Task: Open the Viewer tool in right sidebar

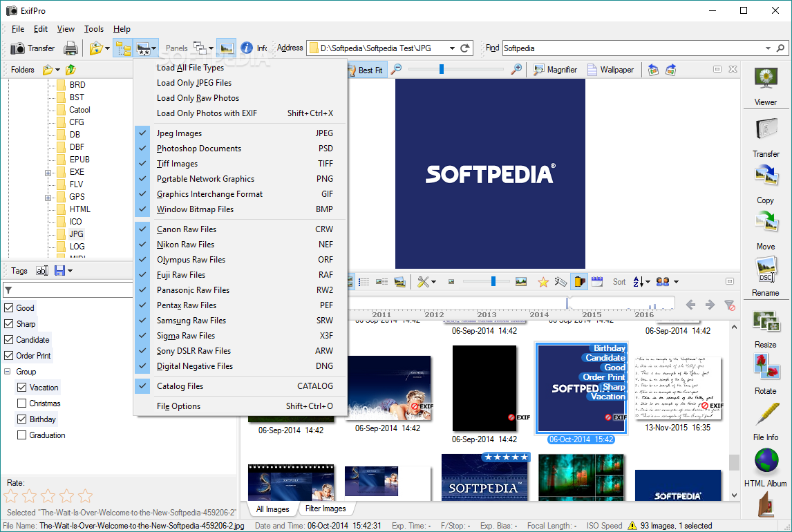Action: point(766,87)
